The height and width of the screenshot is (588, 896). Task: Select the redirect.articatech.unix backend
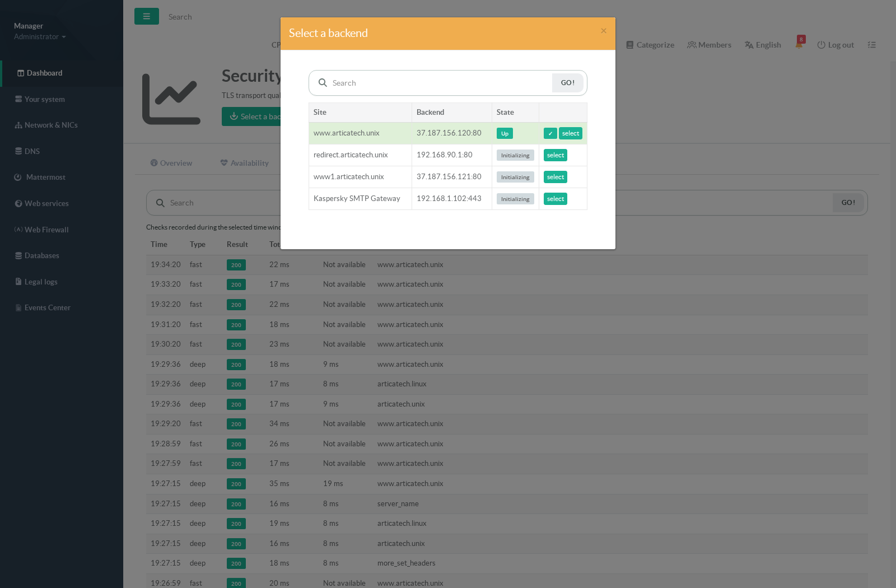pos(555,155)
